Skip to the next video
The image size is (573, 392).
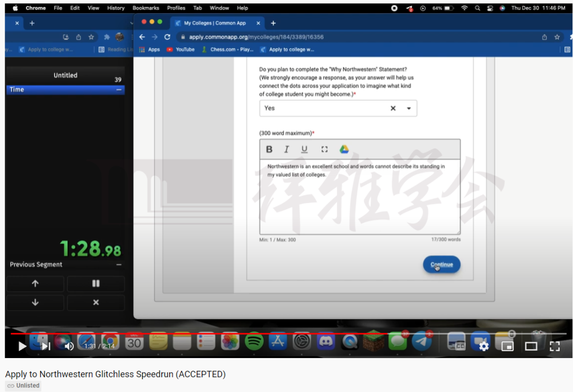pos(46,346)
